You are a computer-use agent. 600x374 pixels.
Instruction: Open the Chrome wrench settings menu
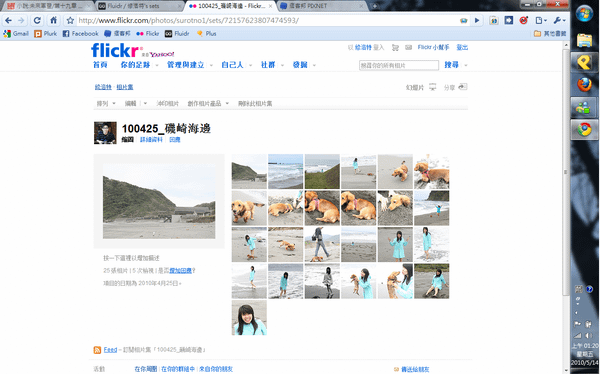click(559, 20)
